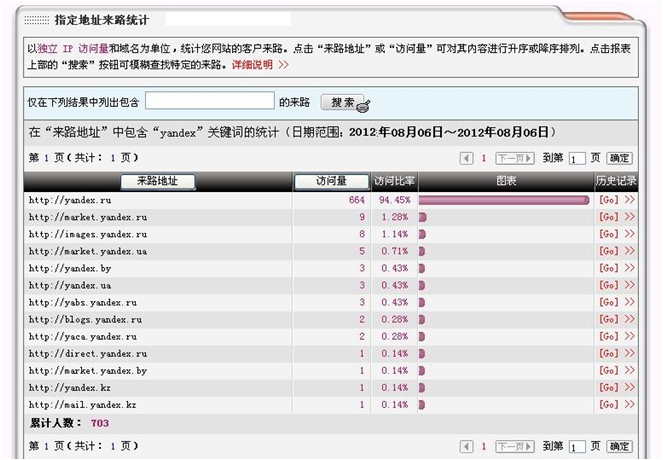Click the bottom previous-page arrow icon

tap(466, 446)
